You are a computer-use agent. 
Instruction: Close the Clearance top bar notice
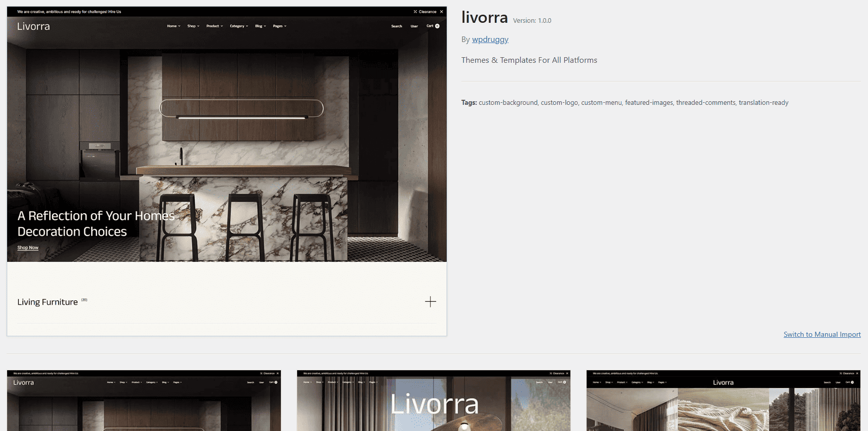(x=442, y=12)
